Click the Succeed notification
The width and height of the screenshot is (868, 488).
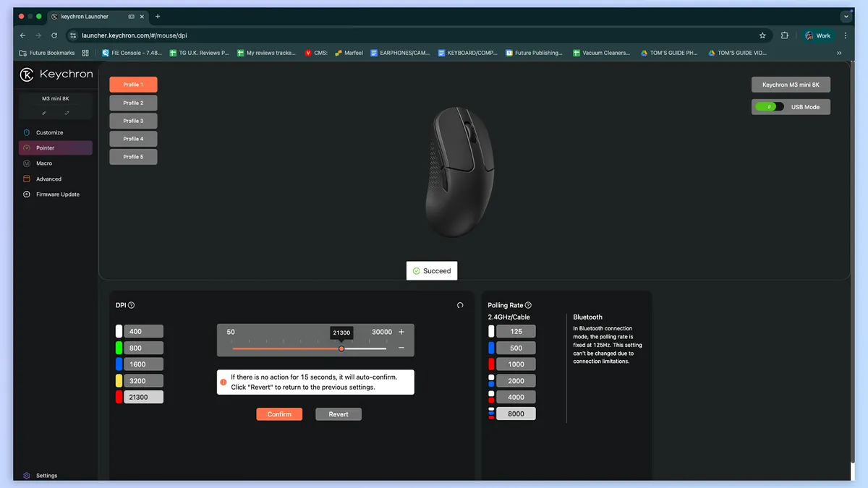coord(432,271)
